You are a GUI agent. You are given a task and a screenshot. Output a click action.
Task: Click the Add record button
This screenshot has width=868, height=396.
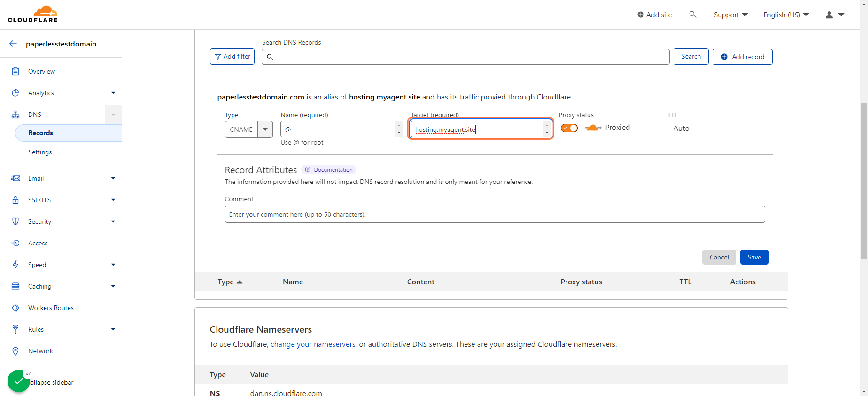743,57
